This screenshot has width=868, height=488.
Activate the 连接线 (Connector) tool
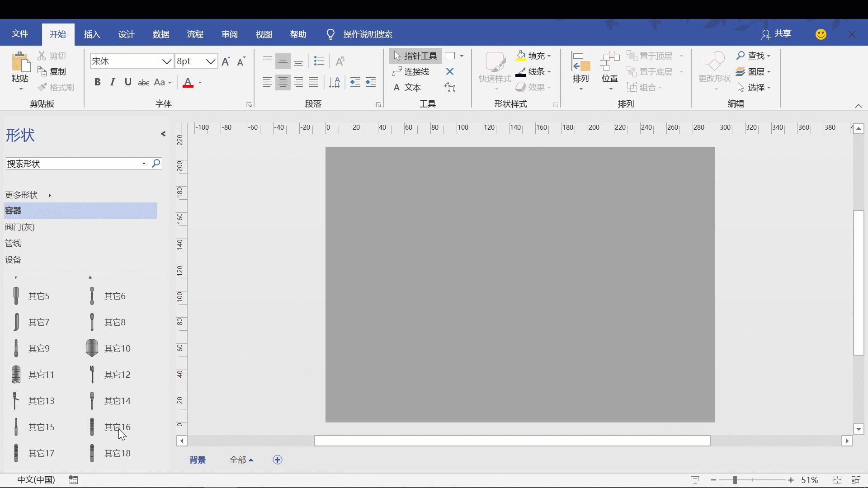[x=415, y=71]
